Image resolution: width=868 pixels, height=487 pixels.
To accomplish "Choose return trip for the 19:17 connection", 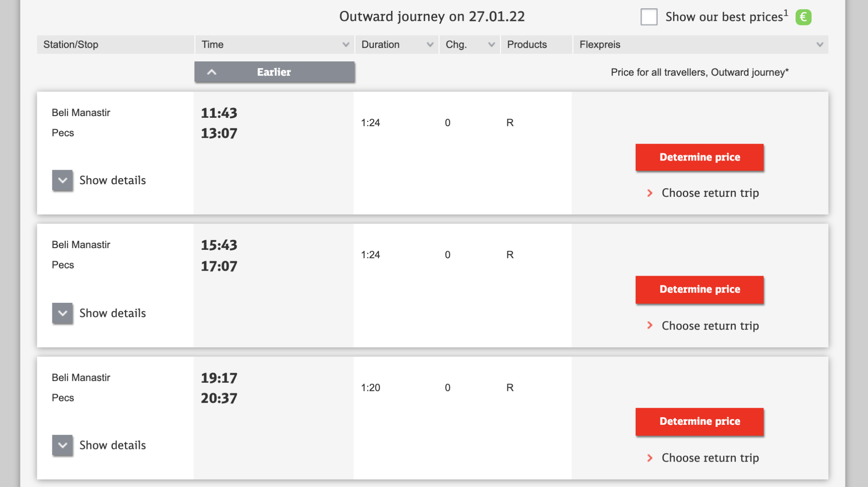I will (x=710, y=458).
